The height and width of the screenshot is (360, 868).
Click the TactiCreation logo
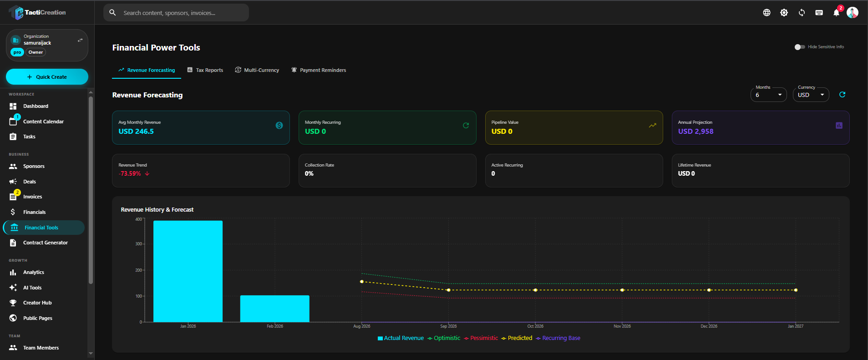click(38, 12)
